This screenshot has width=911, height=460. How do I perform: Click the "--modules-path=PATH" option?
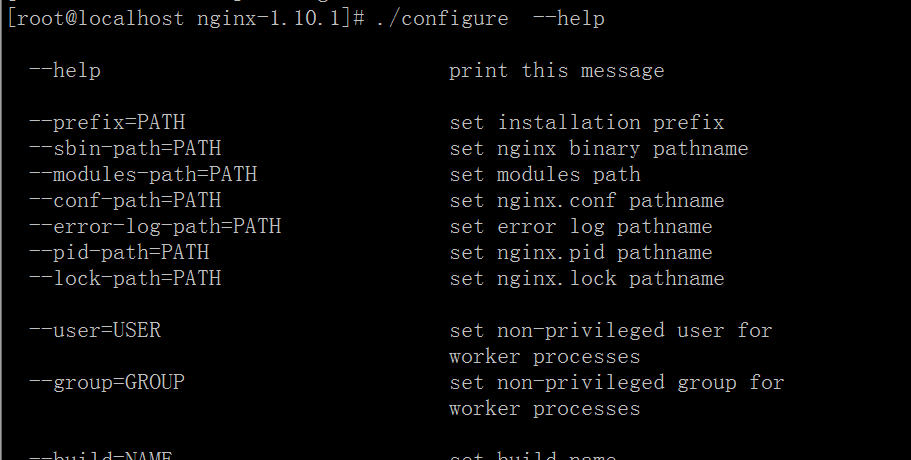(x=144, y=175)
